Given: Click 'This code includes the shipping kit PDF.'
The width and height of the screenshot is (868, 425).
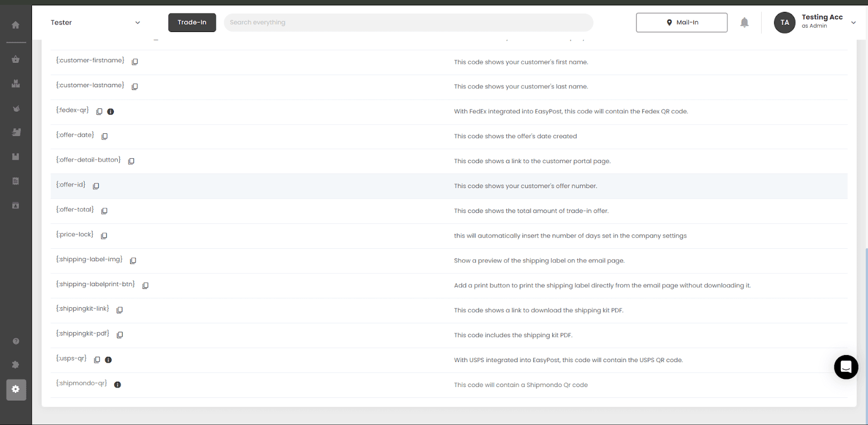Looking at the screenshot, I should click(513, 336).
